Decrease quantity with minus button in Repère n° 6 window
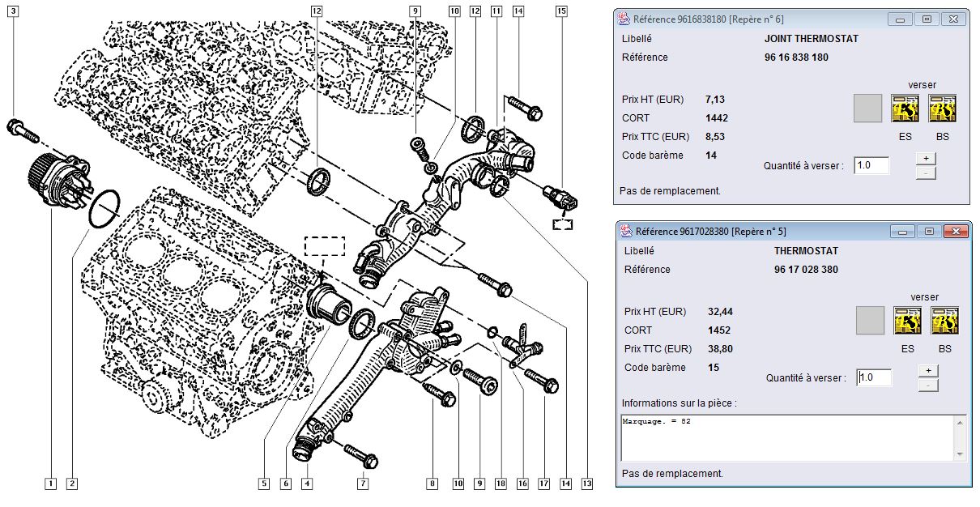Screen dimensions: 980x507 click(x=926, y=172)
